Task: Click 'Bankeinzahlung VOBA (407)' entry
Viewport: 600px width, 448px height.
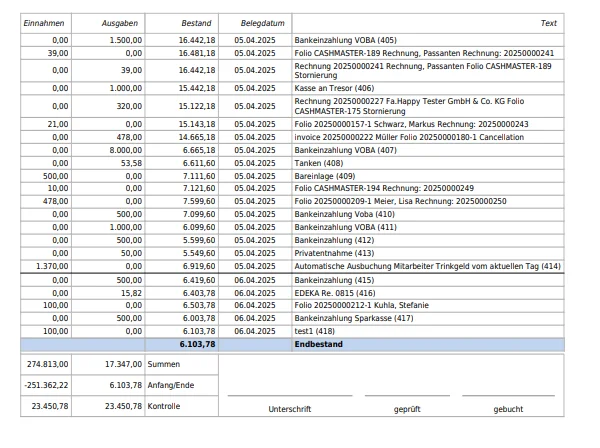Action: click(346, 150)
